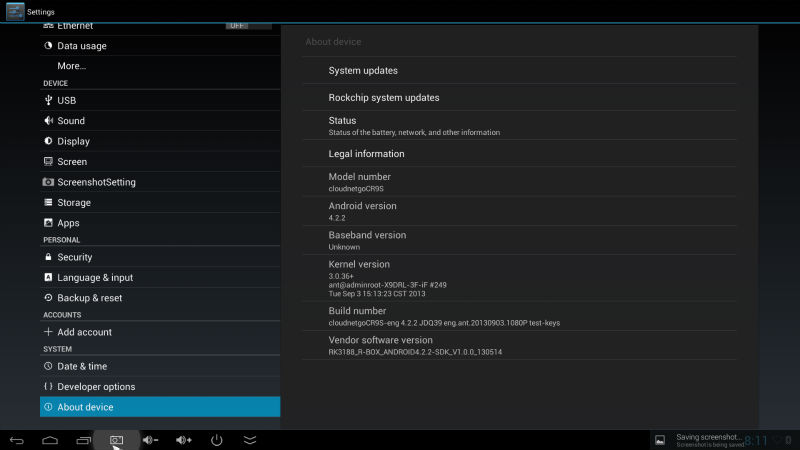Open Date & time settings
This screenshot has width=800, height=450.
pyautogui.click(x=160, y=366)
